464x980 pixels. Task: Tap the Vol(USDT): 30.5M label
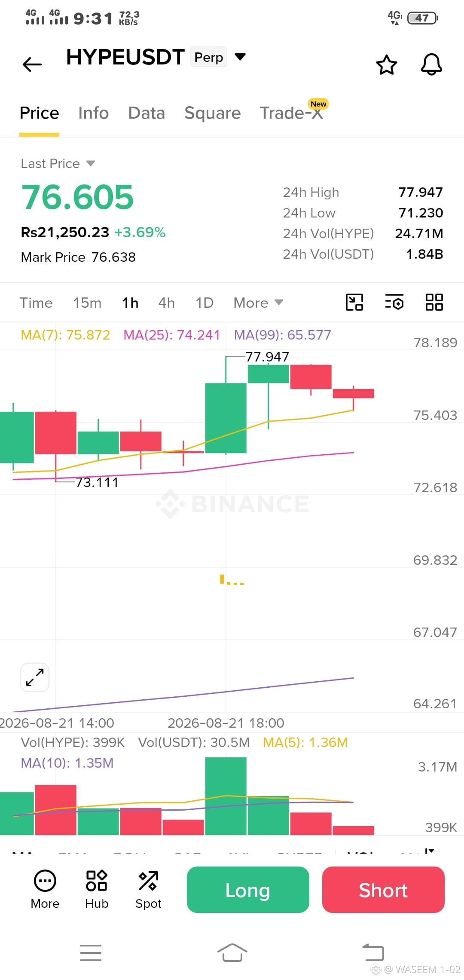point(194,742)
